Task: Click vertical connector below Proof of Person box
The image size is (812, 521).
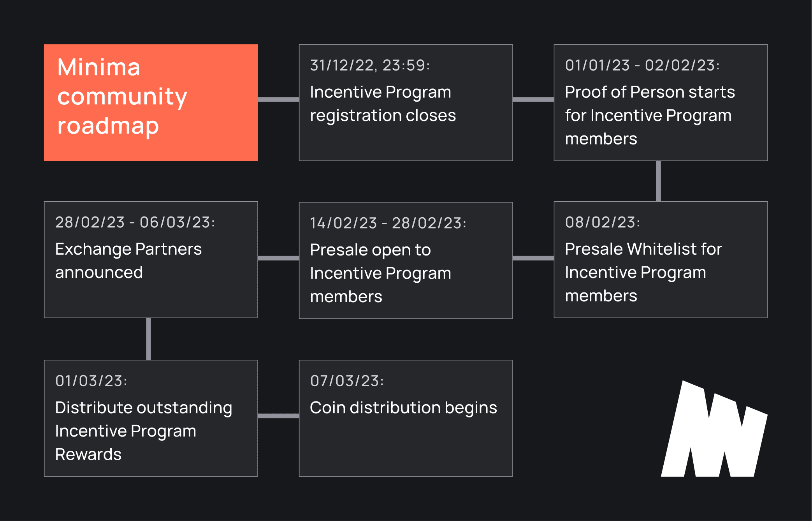Action: click(x=658, y=181)
